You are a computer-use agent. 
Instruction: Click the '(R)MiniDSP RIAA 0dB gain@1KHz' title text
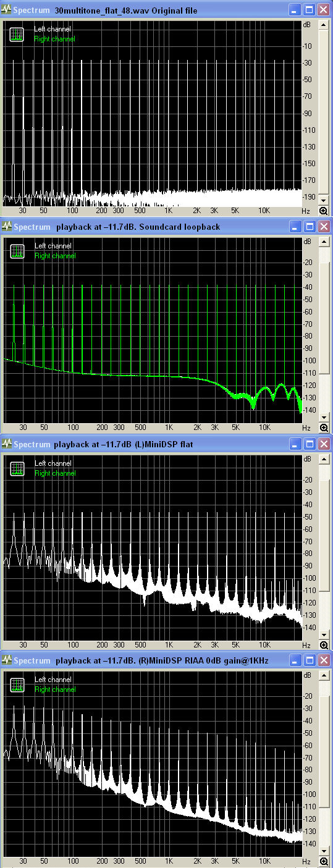click(x=204, y=661)
